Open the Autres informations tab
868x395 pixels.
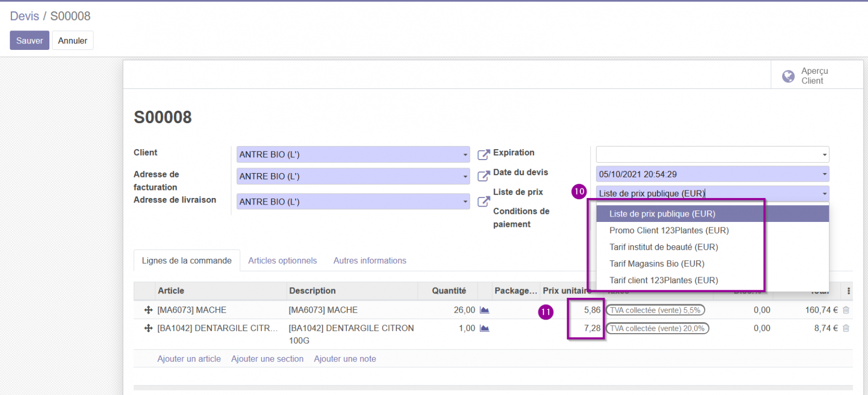[x=370, y=261]
